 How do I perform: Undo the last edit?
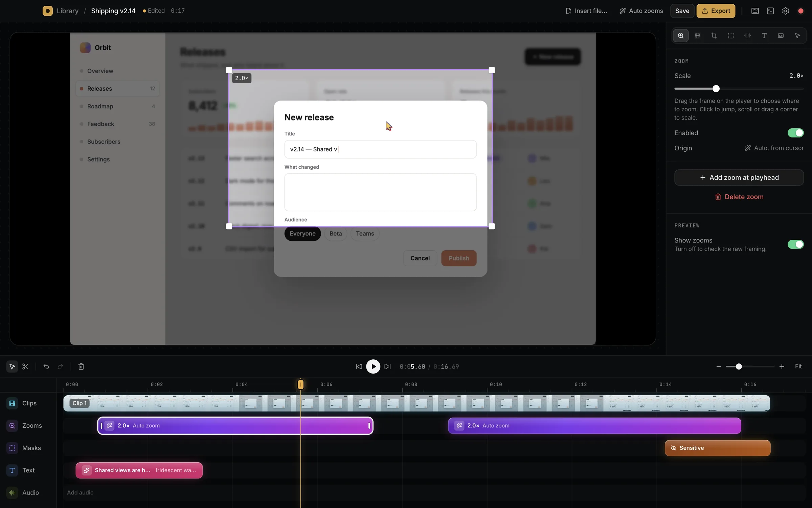click(46, 366)
